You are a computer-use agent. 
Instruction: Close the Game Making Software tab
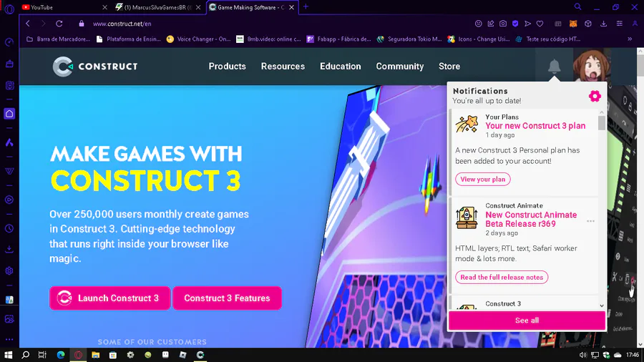tap(292, 7)
